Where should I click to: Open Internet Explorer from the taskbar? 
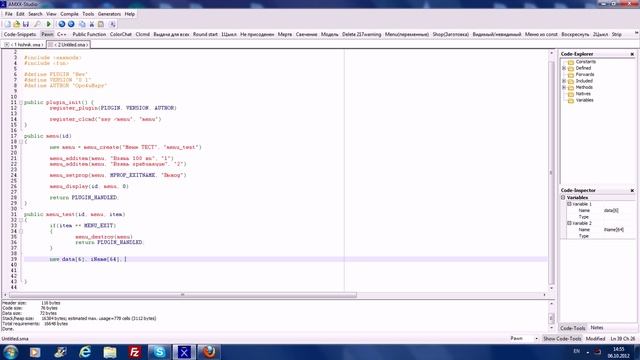(x=85, y=352)
